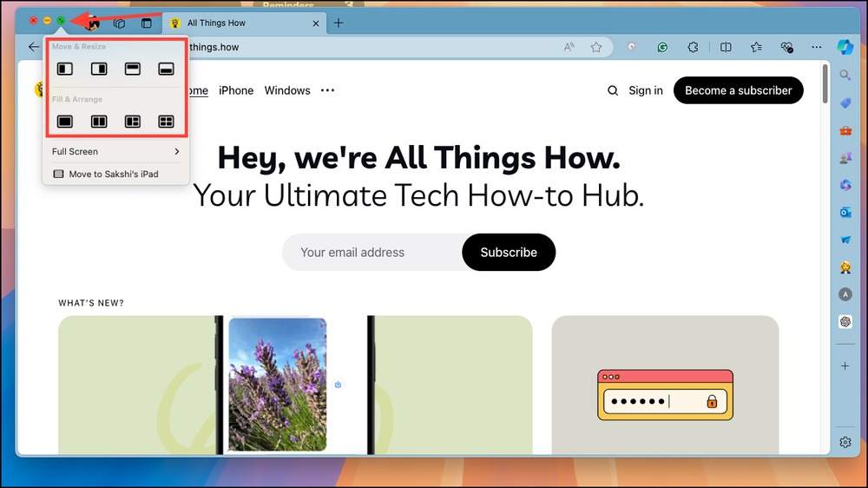Viewport: 868px width, 488px height.
Task: Tile window to left half of screen
Action: 65,69
